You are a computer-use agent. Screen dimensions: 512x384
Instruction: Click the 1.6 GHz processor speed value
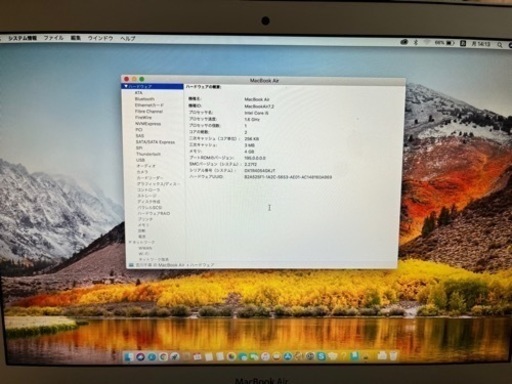coord(252,119)
